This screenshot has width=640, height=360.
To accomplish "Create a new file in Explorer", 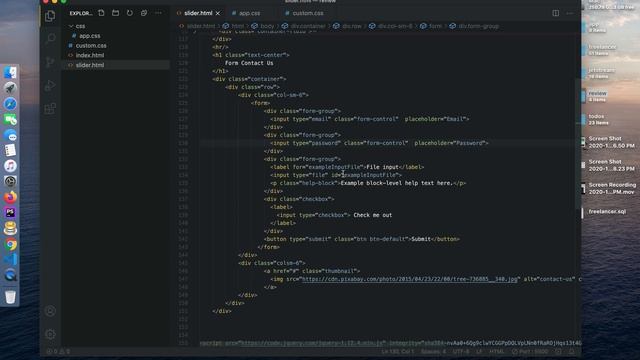I will (x=101, y=13).
